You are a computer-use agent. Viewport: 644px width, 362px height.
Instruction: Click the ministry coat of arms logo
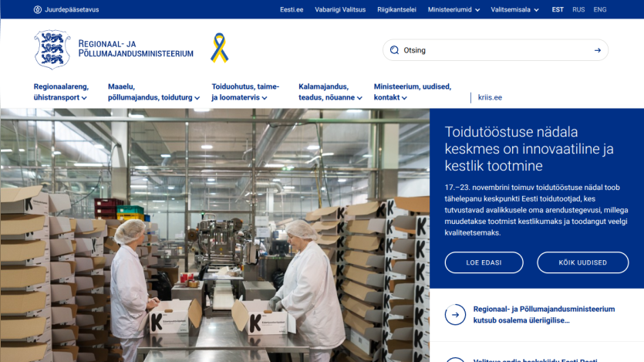(x=52, y=49)
